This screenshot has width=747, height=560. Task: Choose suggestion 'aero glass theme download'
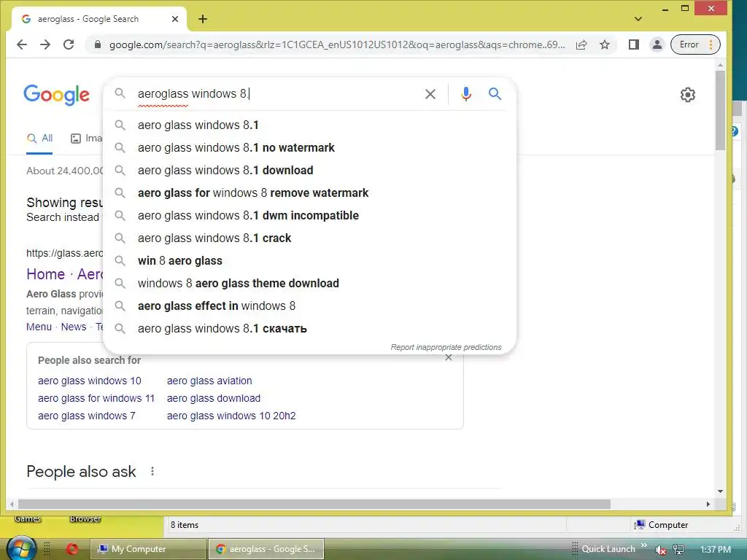309,284
